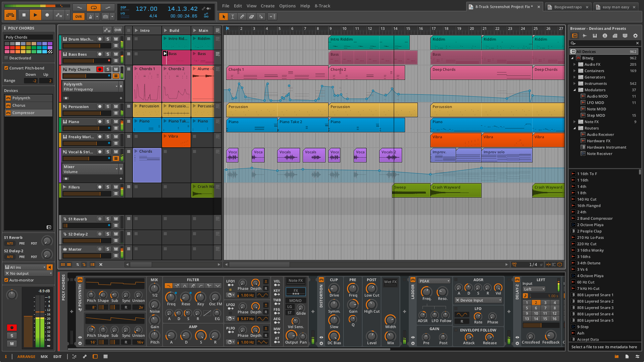
Task: Select the Time Selection tool
Action: [x=233, y=16]
